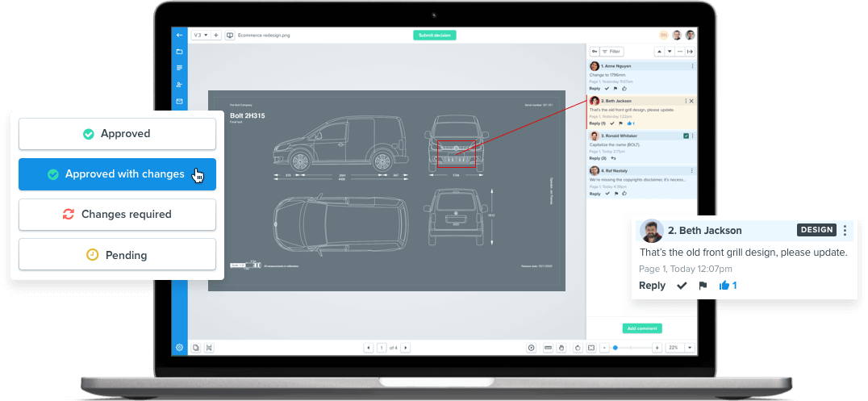Image resolution: width=868 pixels, height=401 pixels.
Task: Select the pan hand tool
Action: [562, 348]
